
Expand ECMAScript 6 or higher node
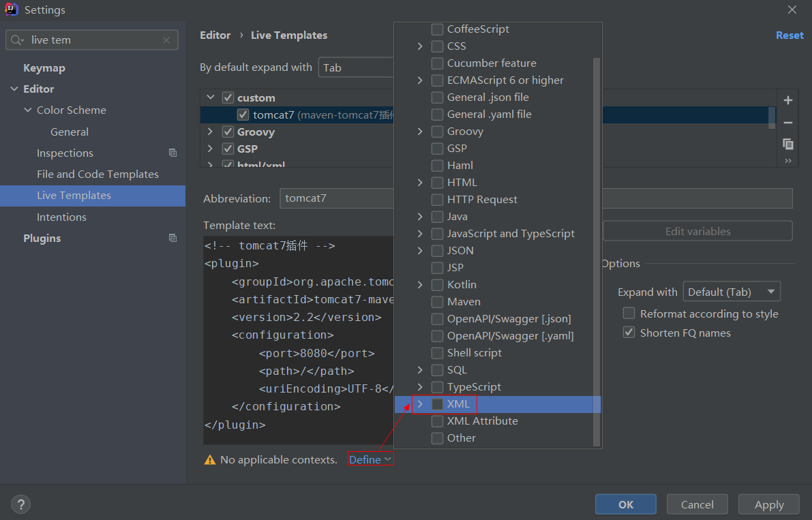click(x=420, y=80)
